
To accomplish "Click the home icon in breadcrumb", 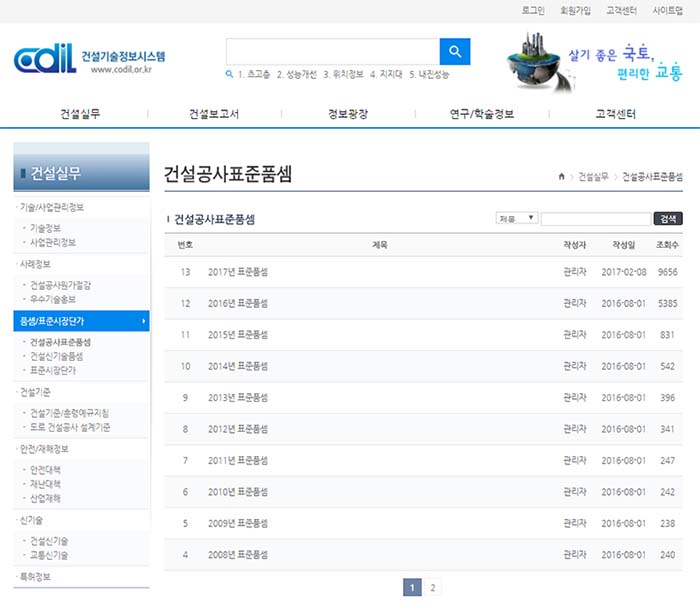I will coord(561,176).
